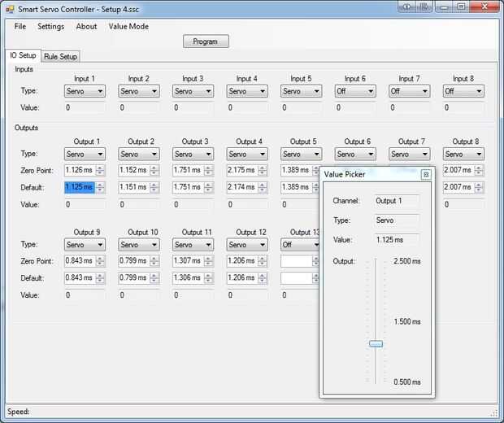Open Output 12 Type dropdown
The height and width of the screenshot is (423, 504).
coord(247,245)
